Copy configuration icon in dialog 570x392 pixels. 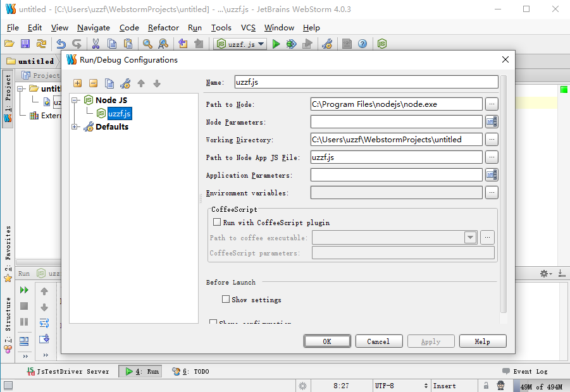tap(109, 83)
